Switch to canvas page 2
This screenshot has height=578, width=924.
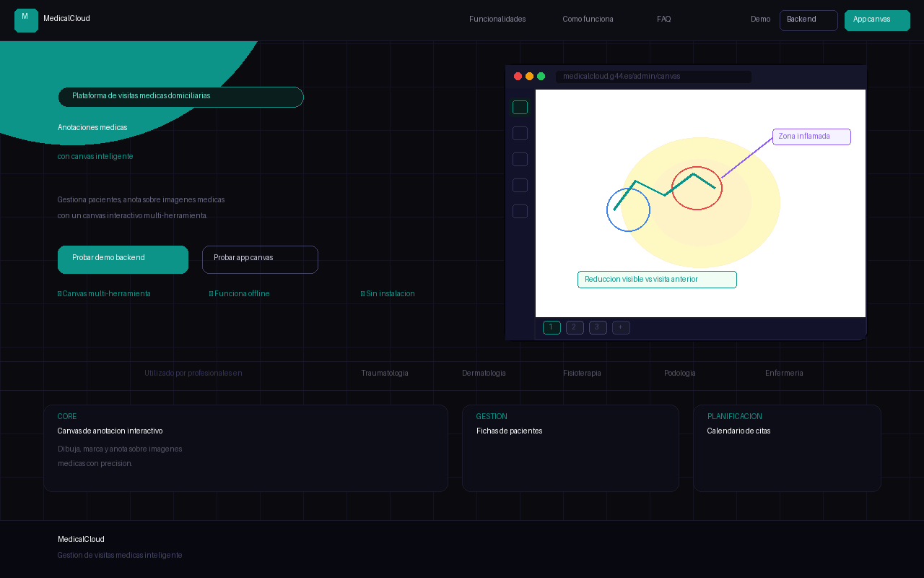575,327
